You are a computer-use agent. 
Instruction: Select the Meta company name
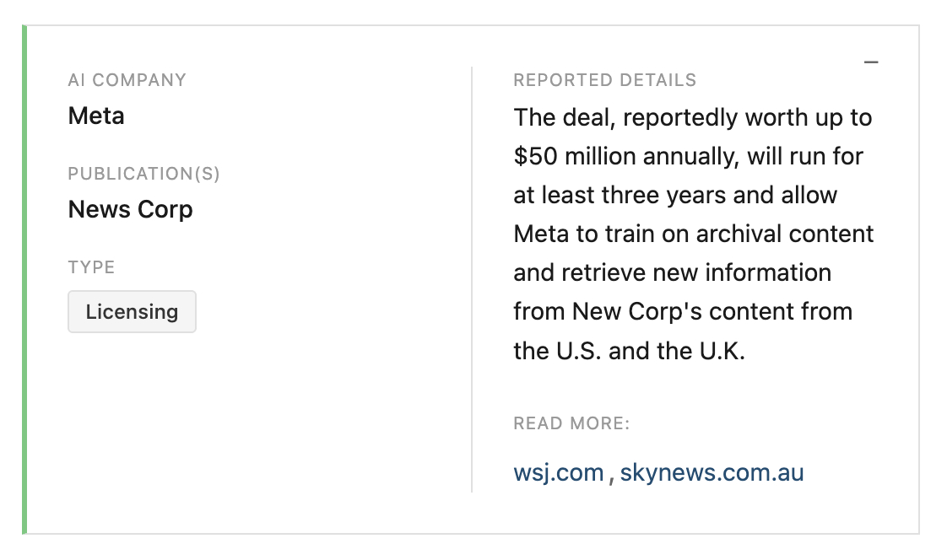click(96, 116)
